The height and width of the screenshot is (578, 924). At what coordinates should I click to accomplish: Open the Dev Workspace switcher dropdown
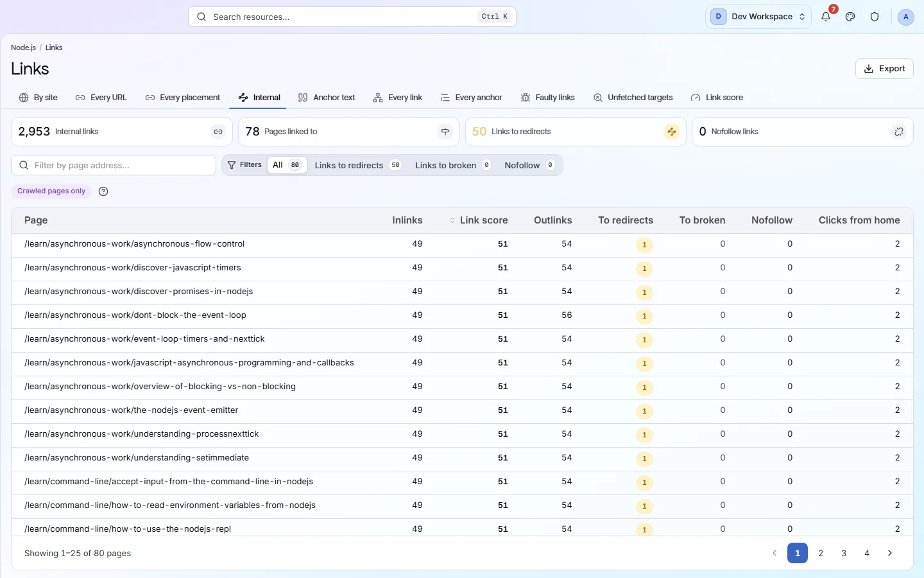tap(758, 17)
